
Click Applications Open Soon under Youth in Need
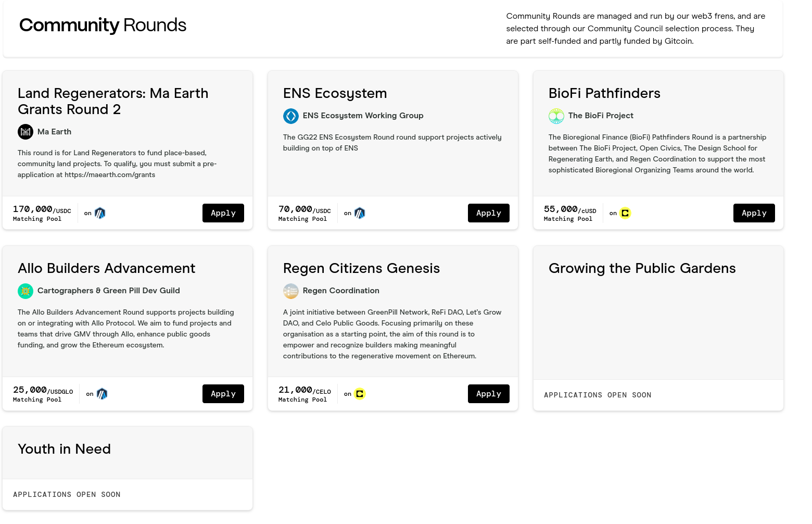pyautogui.click(x=67, y=494)
